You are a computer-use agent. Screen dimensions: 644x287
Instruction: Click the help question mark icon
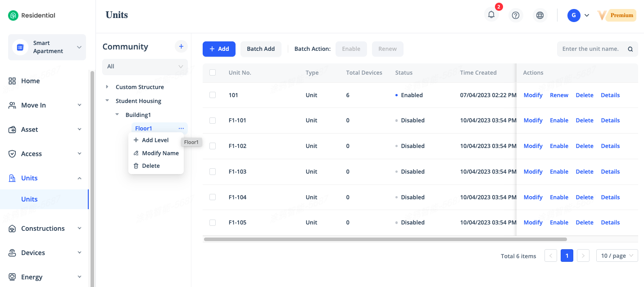click(516, 15)
